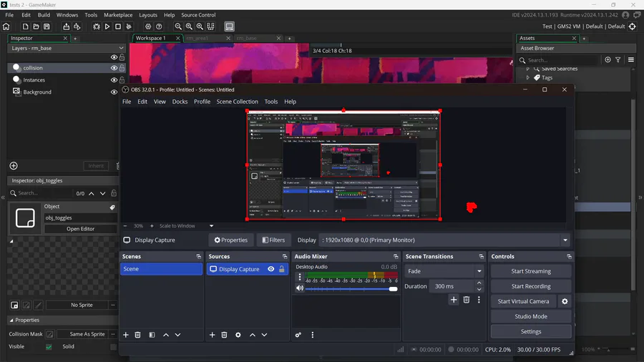This screenshot has width=644, height=362.
Task: Expand the Layers - rm_base dropdown
Action: point(121,49)
